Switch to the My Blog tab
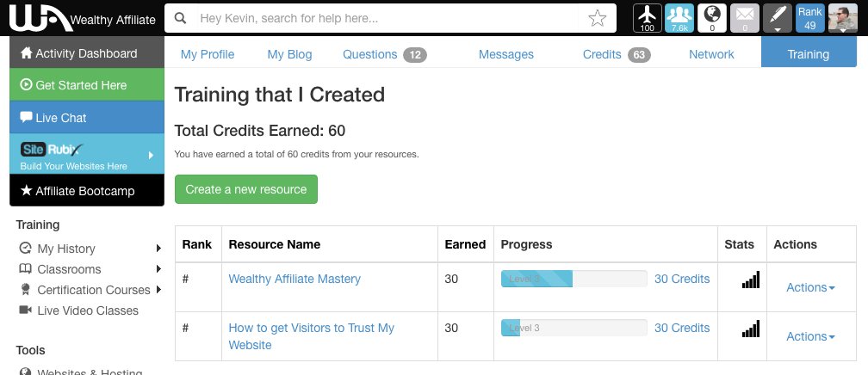The image size is (868, 375). point(289,54)
